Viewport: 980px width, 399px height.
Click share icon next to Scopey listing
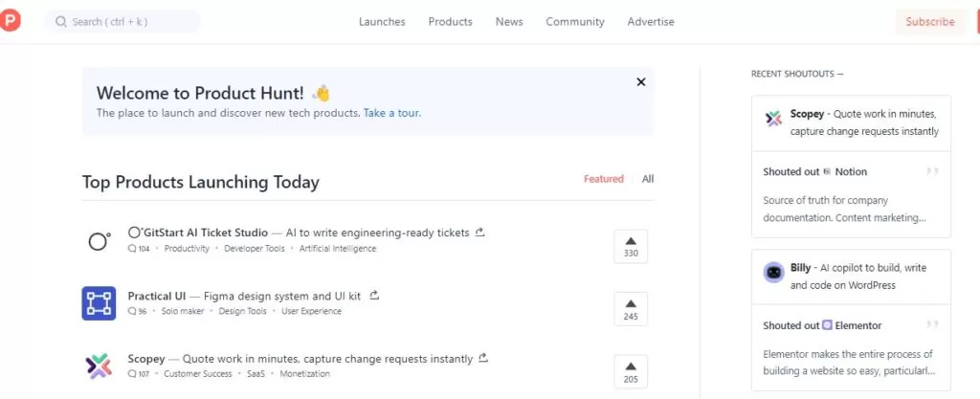pos(482,359)
